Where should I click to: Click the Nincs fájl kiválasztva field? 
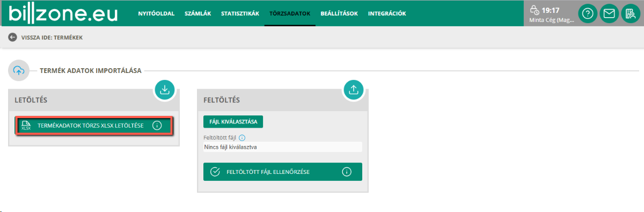click(x=283, y=147)
